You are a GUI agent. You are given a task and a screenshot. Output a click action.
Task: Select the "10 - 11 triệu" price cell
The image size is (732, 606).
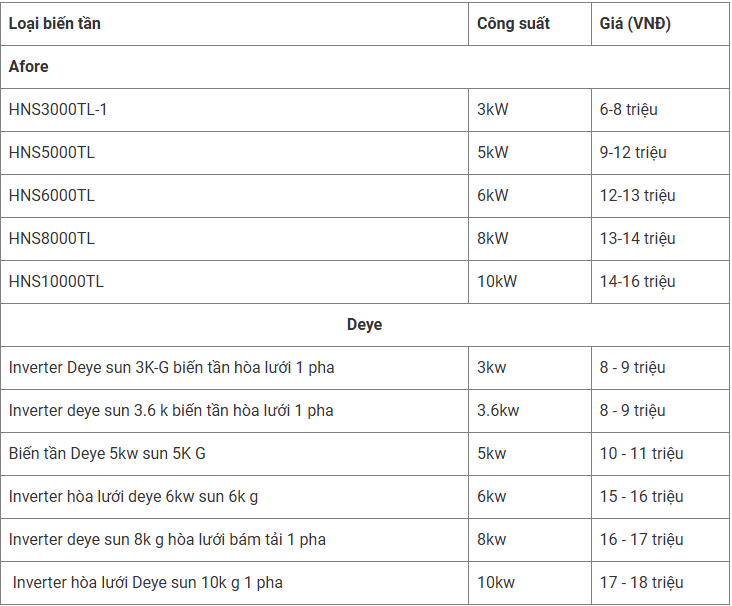641,454
